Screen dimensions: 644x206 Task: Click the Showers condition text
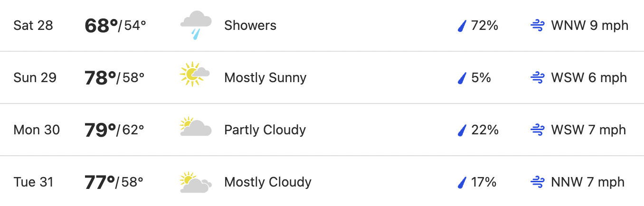(250, 25)
